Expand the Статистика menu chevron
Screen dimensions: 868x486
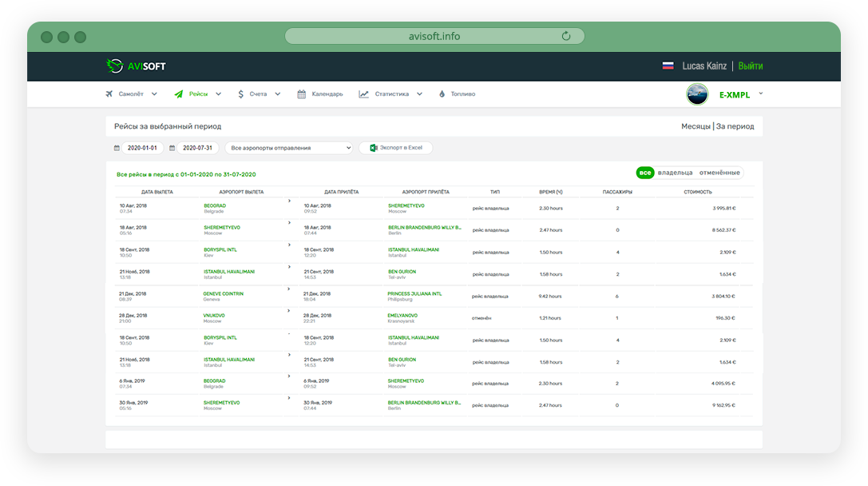[419, 94]
